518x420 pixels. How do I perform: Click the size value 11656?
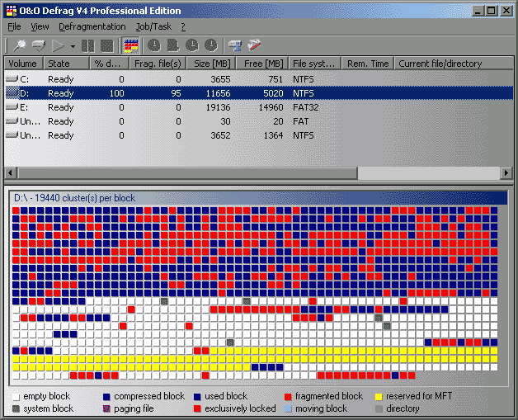click(x=218, y=93)
